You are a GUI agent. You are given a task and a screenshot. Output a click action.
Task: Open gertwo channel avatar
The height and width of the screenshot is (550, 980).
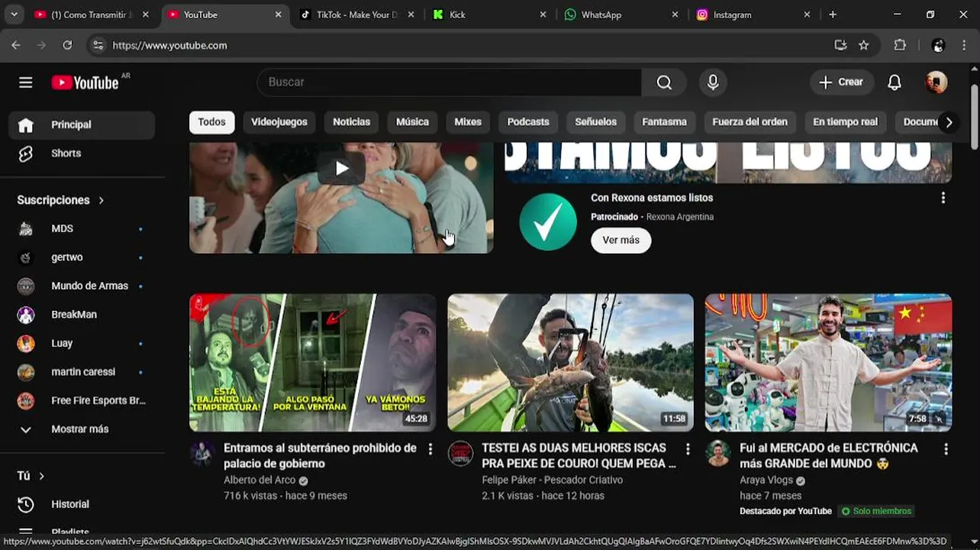point(26,257)
